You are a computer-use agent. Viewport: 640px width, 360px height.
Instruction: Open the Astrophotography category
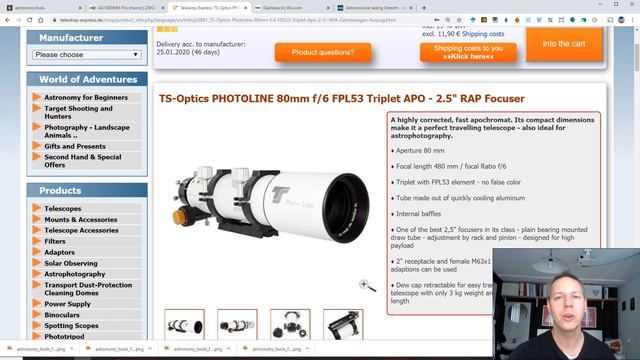click(75, 274)
